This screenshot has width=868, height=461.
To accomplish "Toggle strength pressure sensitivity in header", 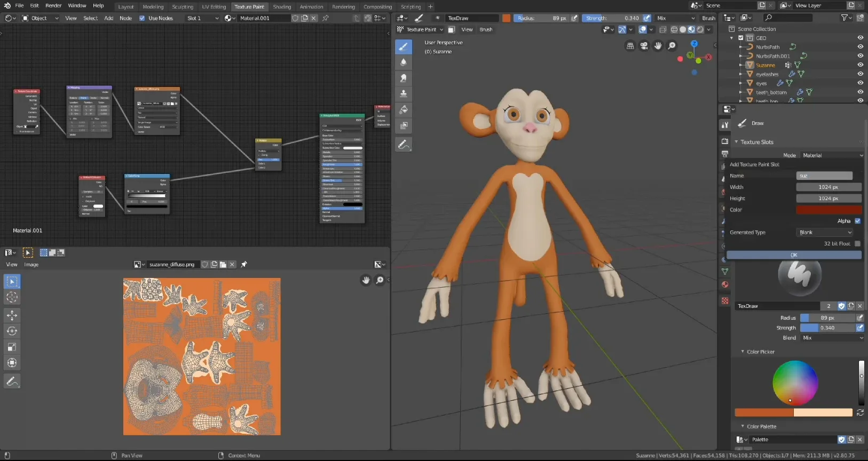I will pos(647,18).
